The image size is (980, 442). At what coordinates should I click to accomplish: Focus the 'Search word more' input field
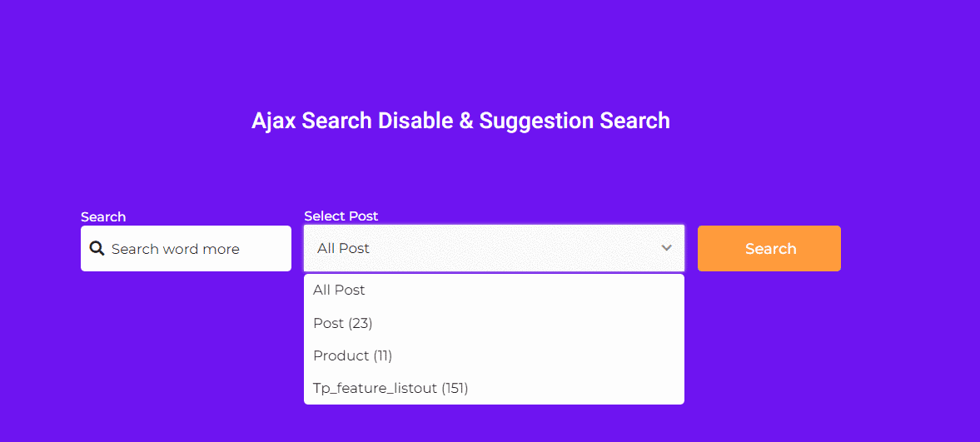186,248
